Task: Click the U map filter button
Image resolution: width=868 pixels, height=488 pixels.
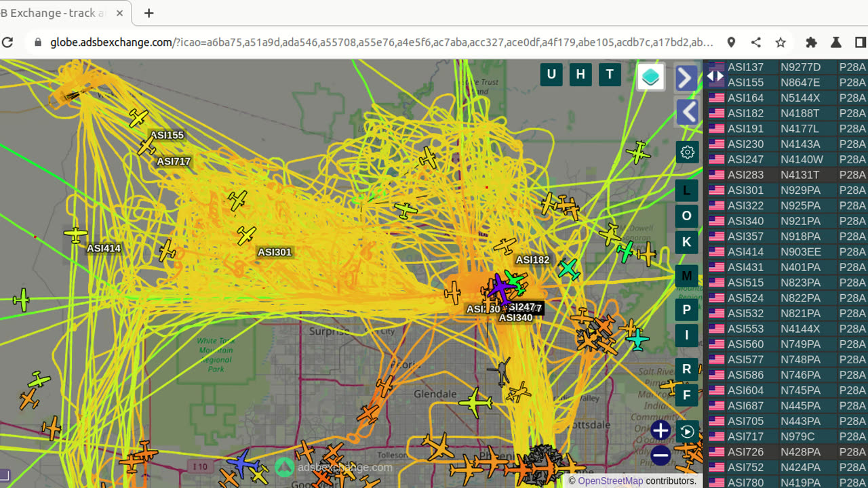Action: 551,75
